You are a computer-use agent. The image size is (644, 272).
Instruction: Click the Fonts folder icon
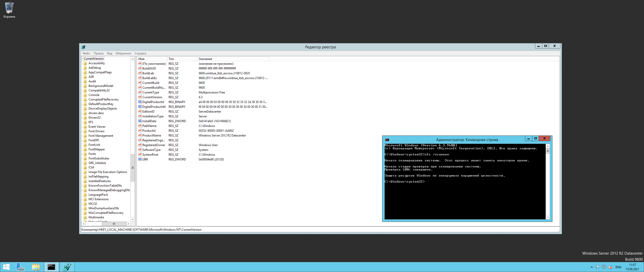85,154
